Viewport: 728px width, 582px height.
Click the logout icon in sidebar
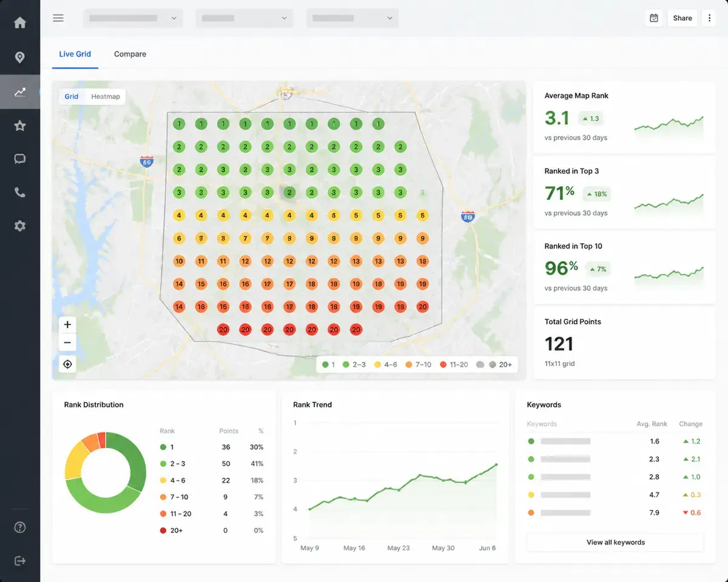coord(20,561)
